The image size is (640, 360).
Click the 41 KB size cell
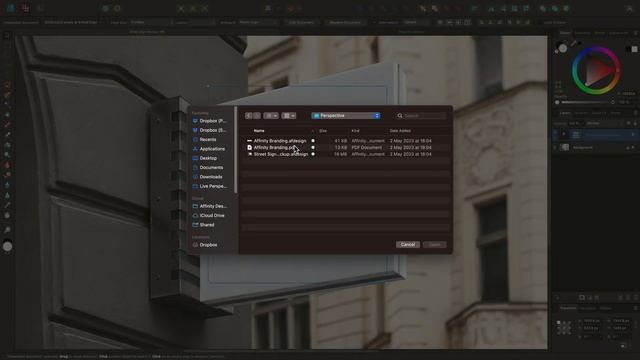tap(340, 141)
